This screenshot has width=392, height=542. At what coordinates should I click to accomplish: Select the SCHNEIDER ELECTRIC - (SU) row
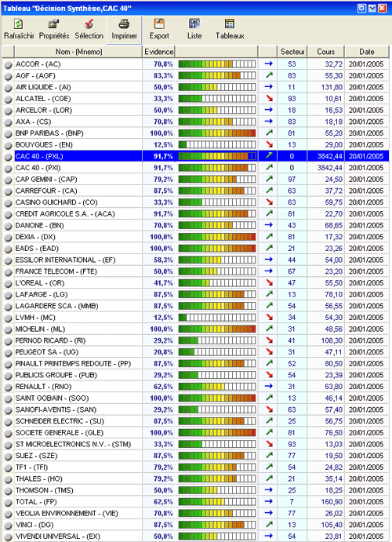pyautogui.click(x=196, y=421)
